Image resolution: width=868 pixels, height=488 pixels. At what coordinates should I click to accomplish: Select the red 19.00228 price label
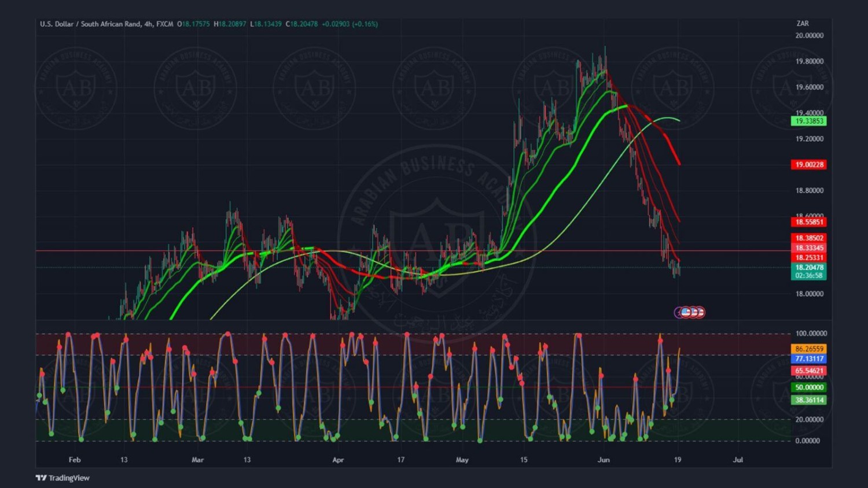pos(808,165)
